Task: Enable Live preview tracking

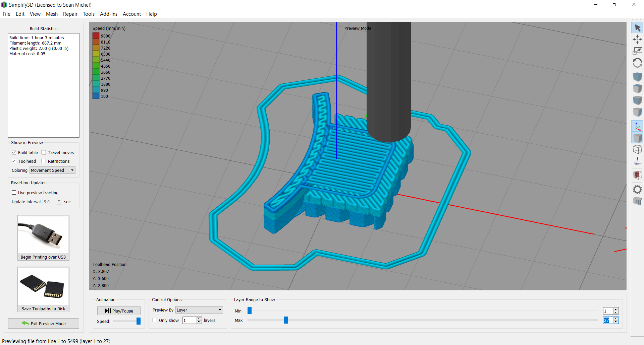Action: coord(14,193)
